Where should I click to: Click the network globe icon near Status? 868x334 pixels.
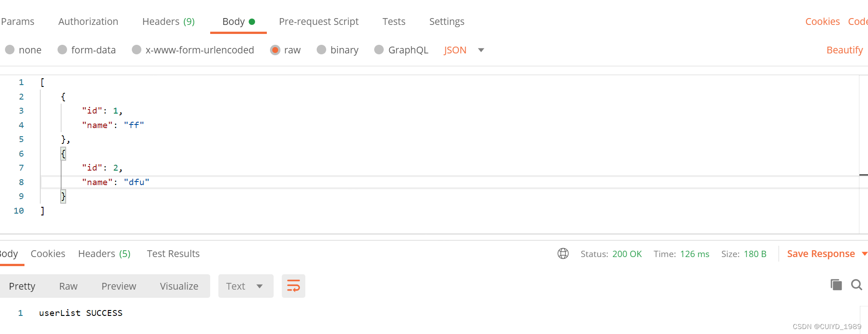[563, 253]
